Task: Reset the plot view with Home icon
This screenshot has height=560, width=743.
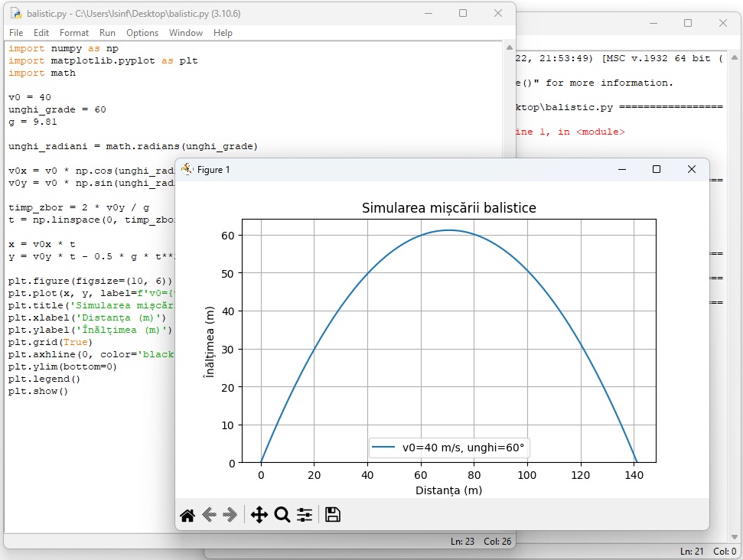Action: (x=187, y=515)
